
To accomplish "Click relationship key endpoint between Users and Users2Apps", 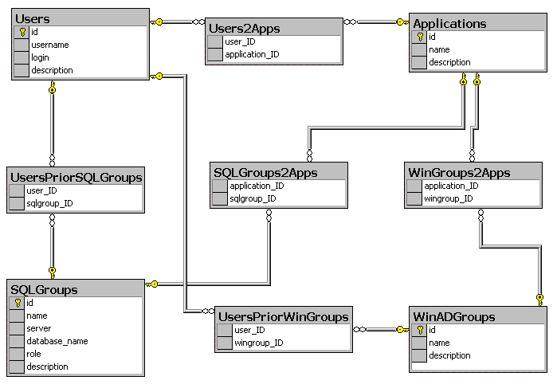I will (x=156, y=22).
